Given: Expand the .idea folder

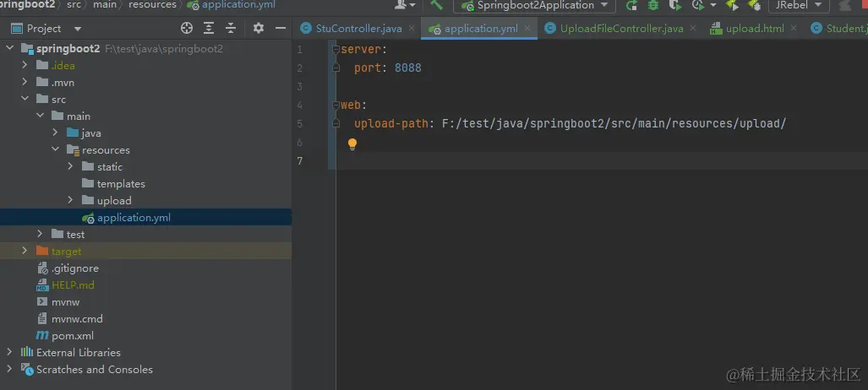Looking at the screenshot, I should point(25,65).
